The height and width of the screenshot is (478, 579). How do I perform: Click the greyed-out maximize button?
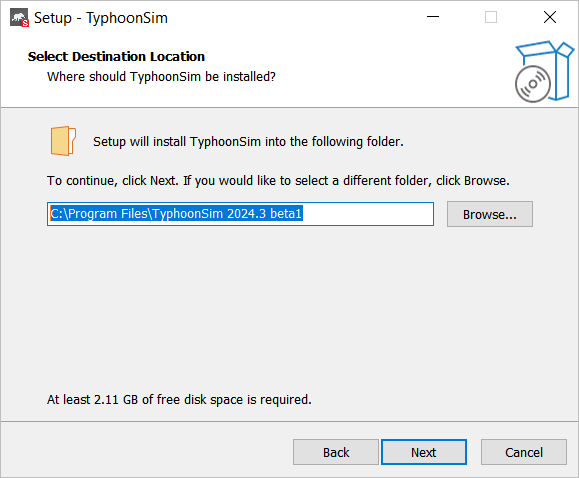(x=491, y=17)
